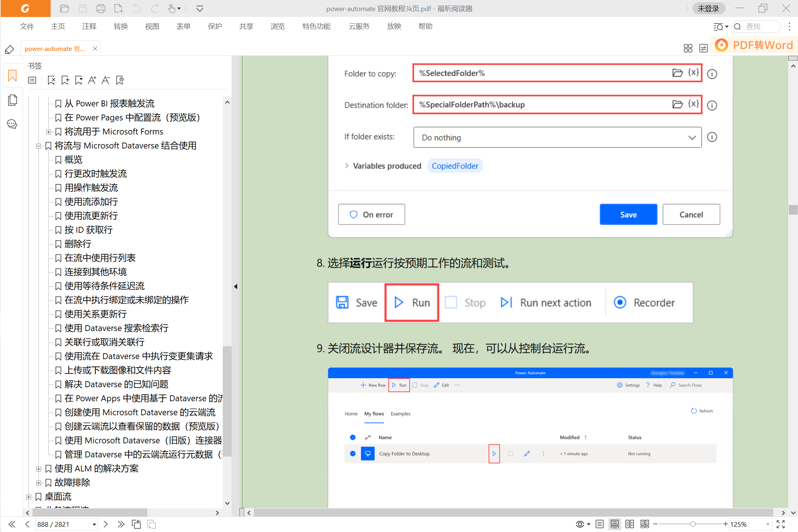
Task: Click the Save disk icon in title toolbar
Action: [x=83, y=8]
